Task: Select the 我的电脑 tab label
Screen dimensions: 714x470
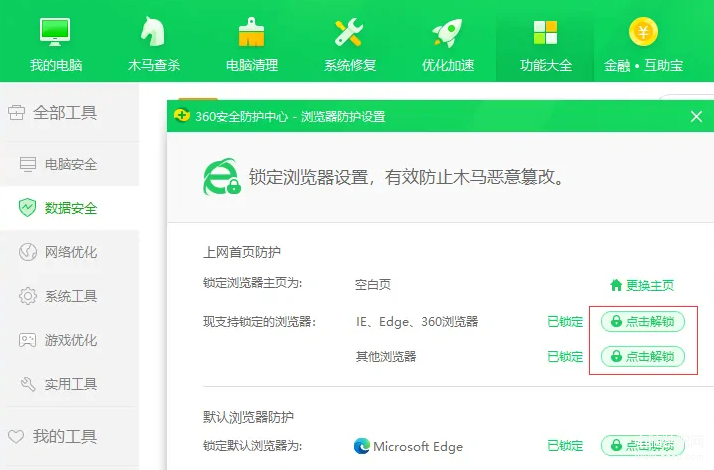Action: pyautogui.click(x=56, y=66)
